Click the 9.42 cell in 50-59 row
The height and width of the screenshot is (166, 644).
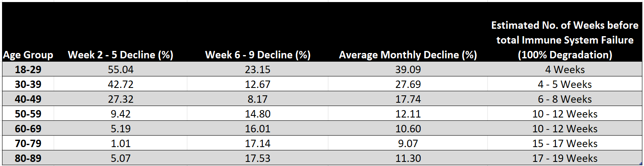121,114
